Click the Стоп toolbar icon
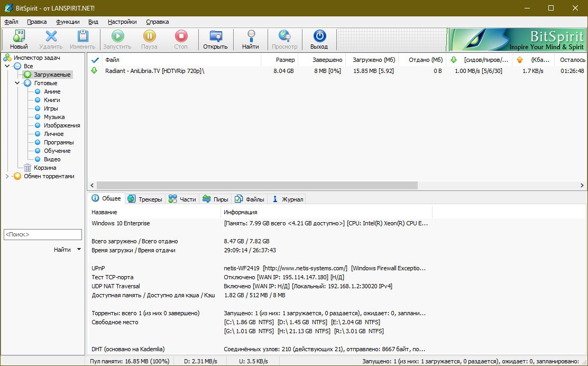 tap(181, 36)
